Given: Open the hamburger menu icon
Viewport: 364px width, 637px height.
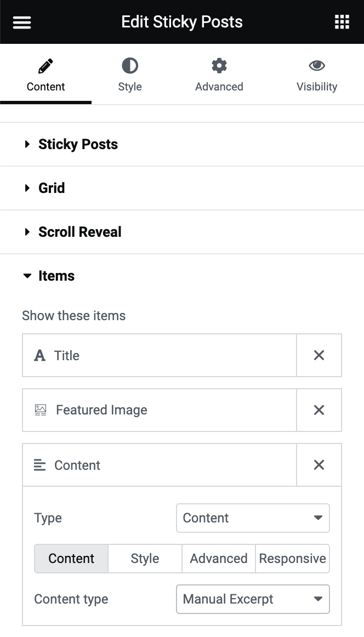Looking at the screenshot, I should pos(21,22).
